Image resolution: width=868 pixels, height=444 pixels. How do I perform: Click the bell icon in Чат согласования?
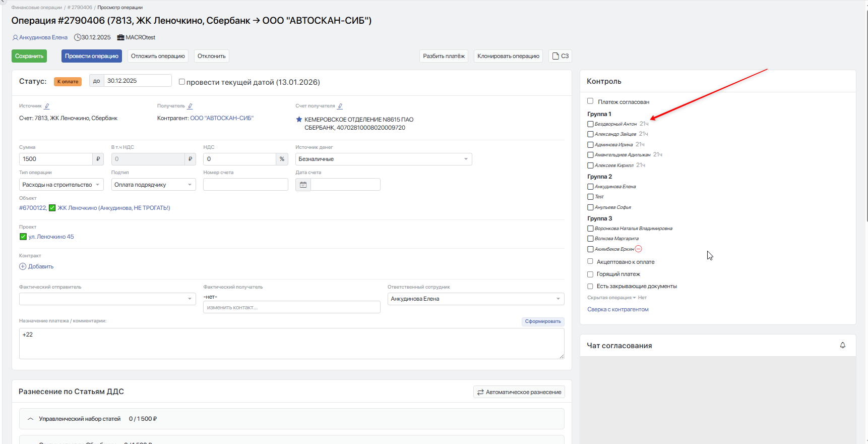[842, 345]
